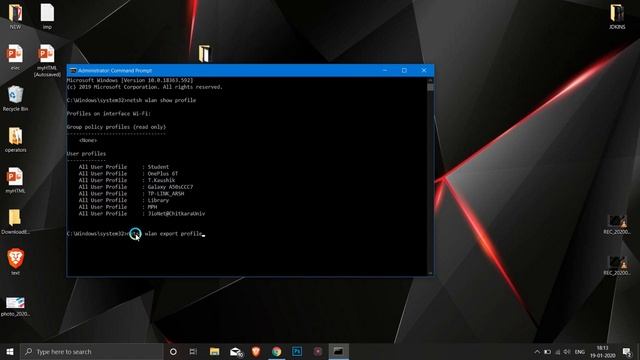Open the Mail app in taskbar
640x360 pixels.
pyautogui.click(x=236, y=351)
